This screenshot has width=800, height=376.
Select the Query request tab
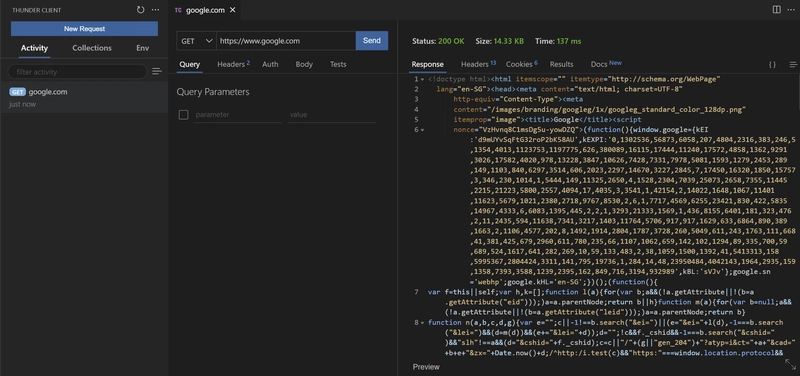189,64
